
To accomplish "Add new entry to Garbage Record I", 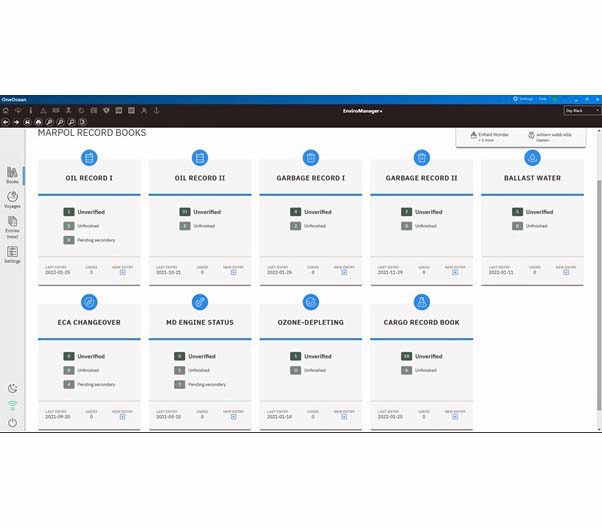I will pyautogui.click(x=343, y=272).
